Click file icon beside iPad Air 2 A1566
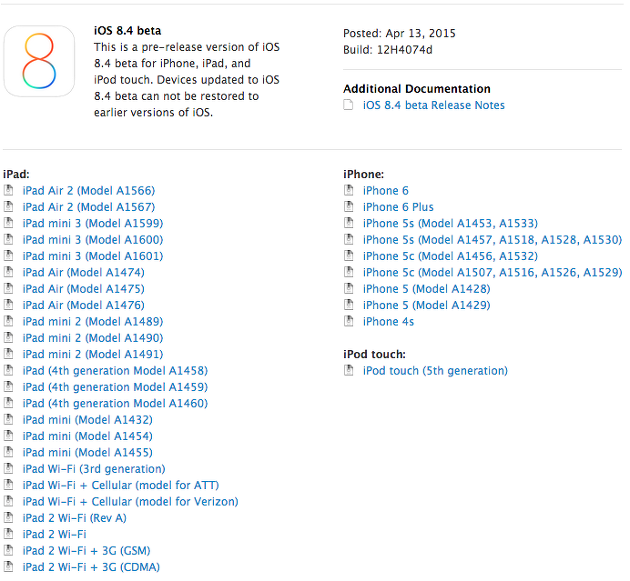 (8, 190)
